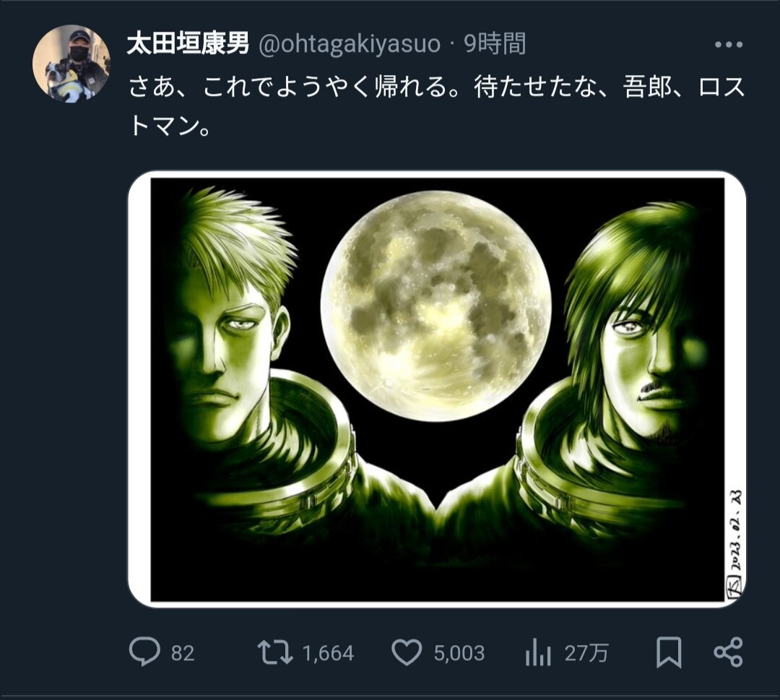
Task: Open the attached image at the full moon
Action: point(435,303)
